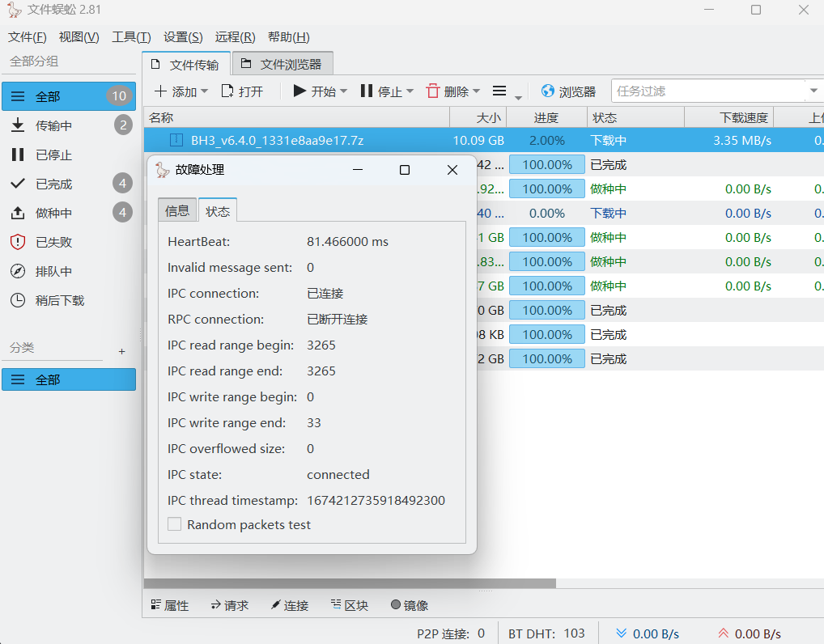Open the 排队中 queued tasks
Image resolution: width=824 pixels, height=644 pixels.
coord(68,272)
